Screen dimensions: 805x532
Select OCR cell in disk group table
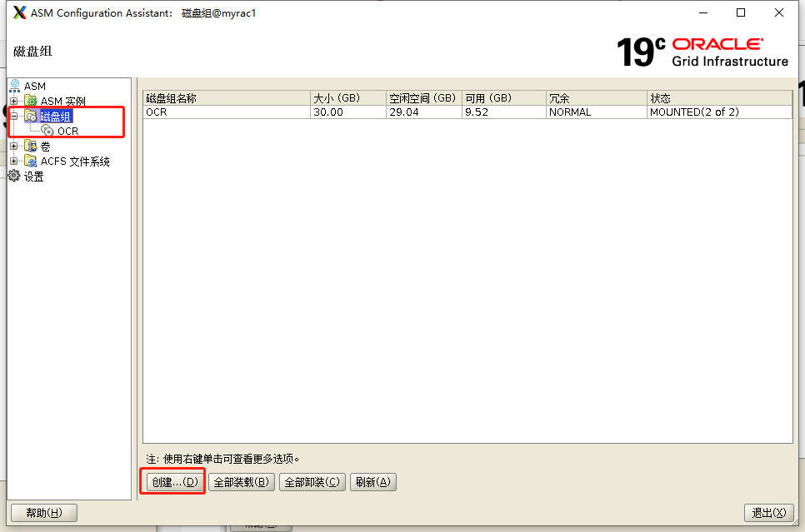(x=227, y=112)
